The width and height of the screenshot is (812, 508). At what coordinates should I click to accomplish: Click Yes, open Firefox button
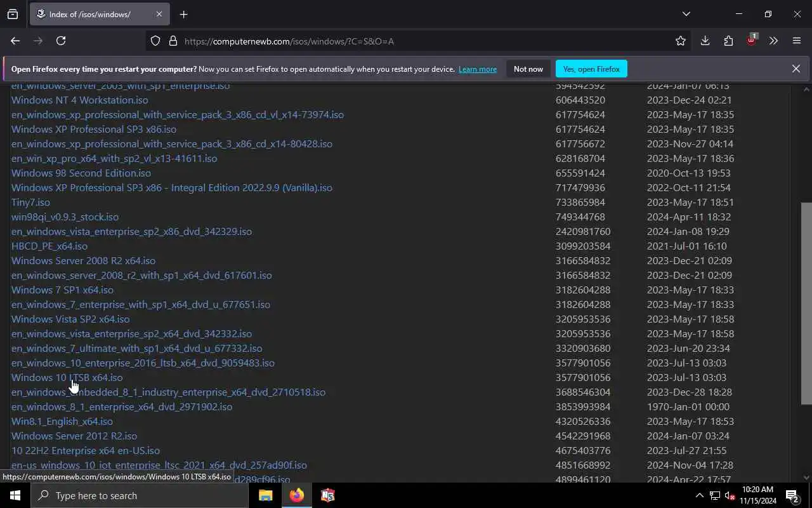591,69
